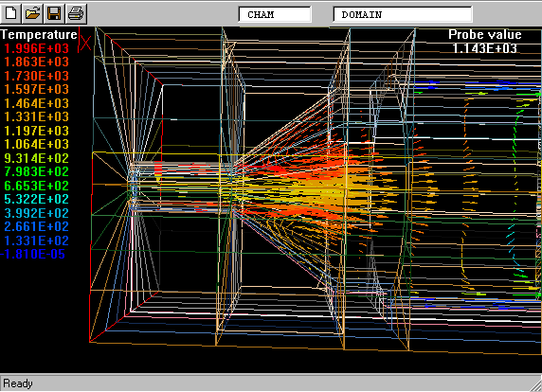Click the 5.322E+02 cyan legend value
This screenshot has height=392, width=542.
(x=36, y=199)
